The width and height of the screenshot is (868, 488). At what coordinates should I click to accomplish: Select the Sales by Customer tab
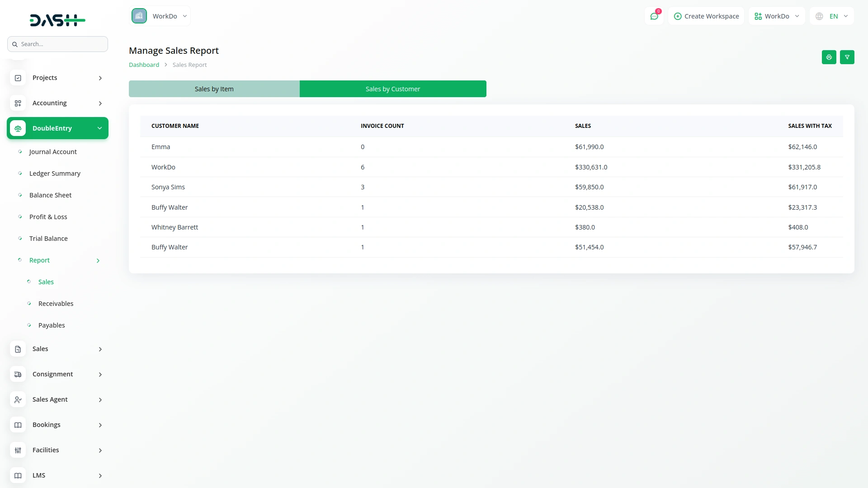(x=392, y=89)
